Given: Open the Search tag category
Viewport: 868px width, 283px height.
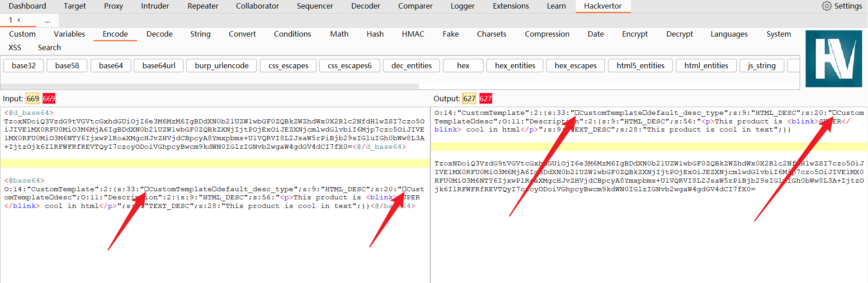Looking at the screenshot, I should point(49,47).
